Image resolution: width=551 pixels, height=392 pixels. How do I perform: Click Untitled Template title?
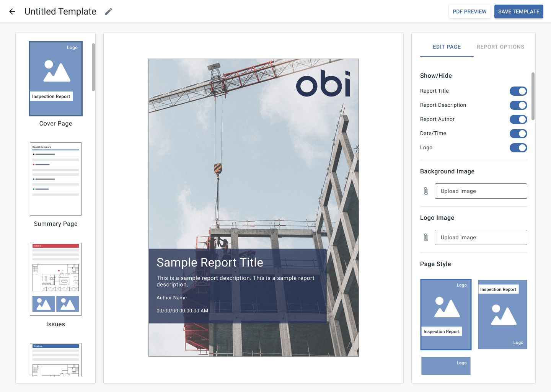click(60, 11)
